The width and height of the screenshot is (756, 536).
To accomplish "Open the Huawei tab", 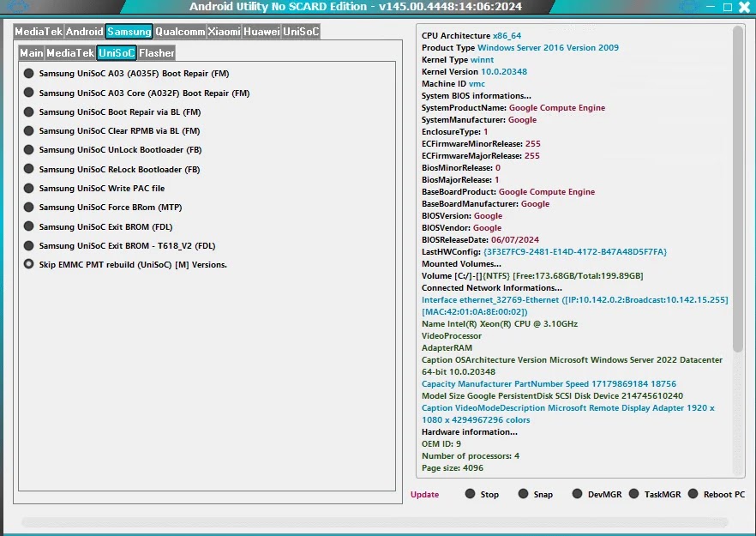I will [261, 32].
